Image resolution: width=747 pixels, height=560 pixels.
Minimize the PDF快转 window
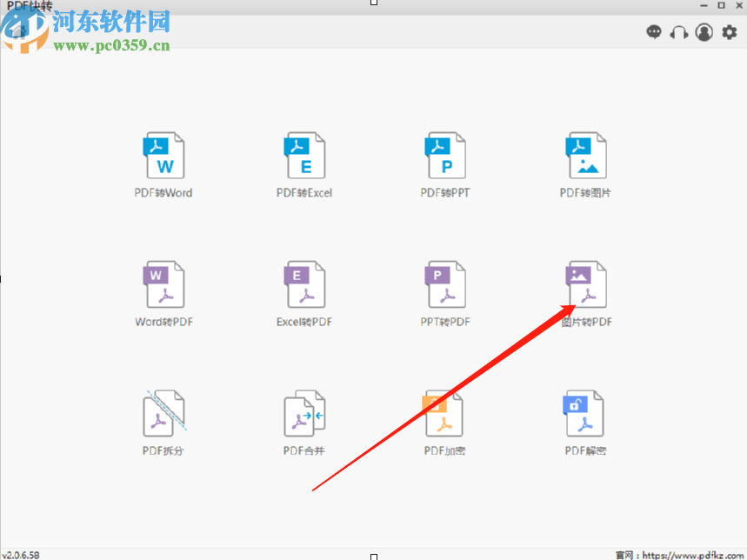point(704,5)
